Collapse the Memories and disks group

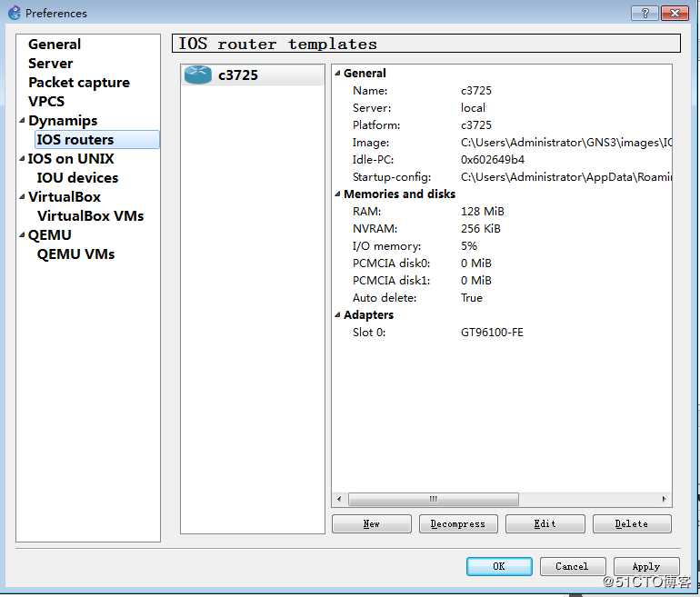(x=338, y=194)
